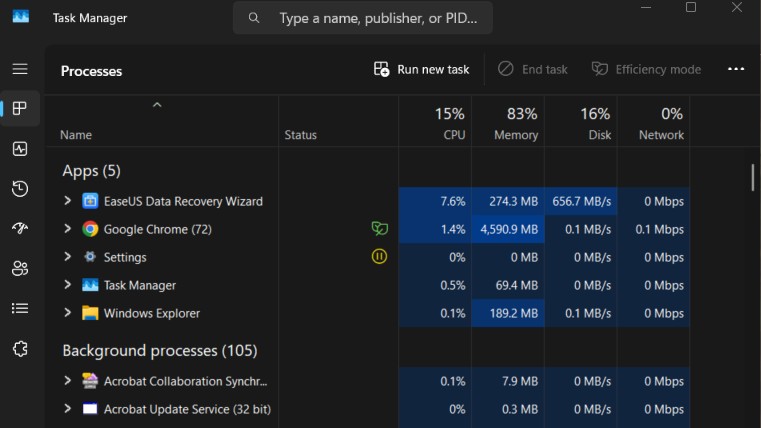Open the Users icon in sidebar
The image size is (761, 428).
coord(20,268)
